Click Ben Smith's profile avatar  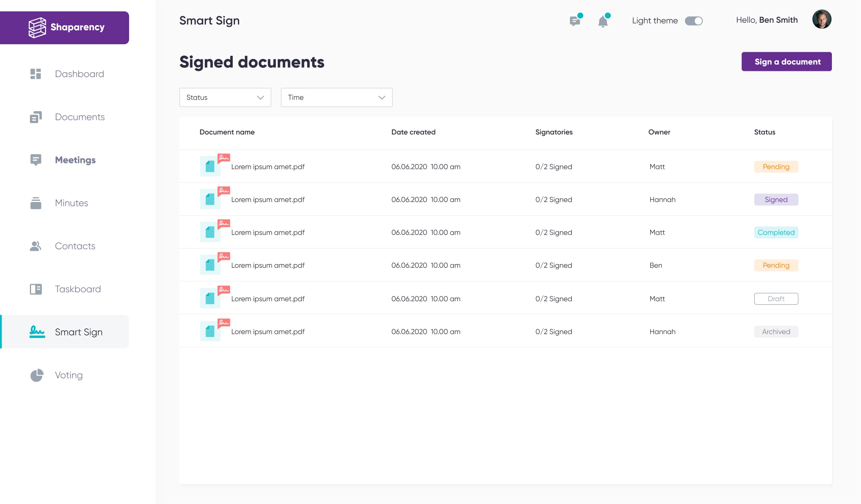822,20
